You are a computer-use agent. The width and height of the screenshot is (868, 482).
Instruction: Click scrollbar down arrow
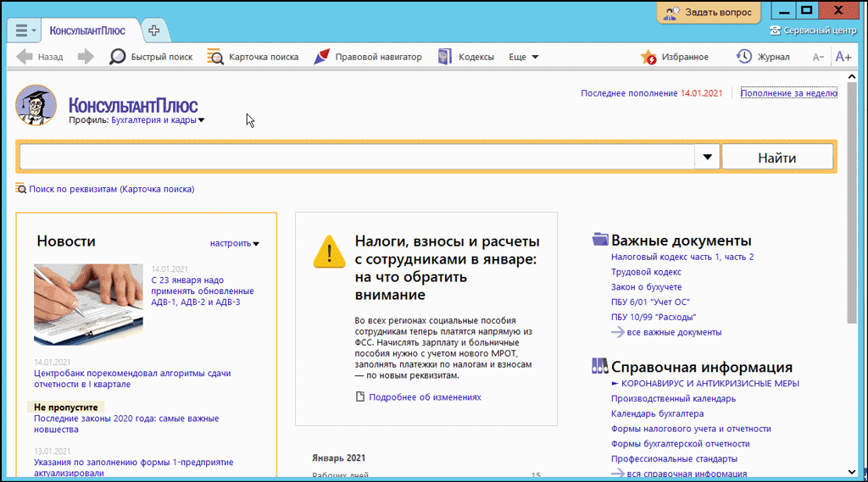(x=852, y=472)
